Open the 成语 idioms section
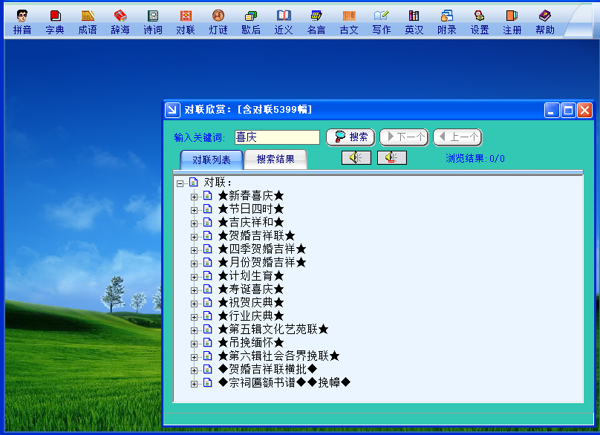This screenshot has width=600, height=435. [88, 21]
